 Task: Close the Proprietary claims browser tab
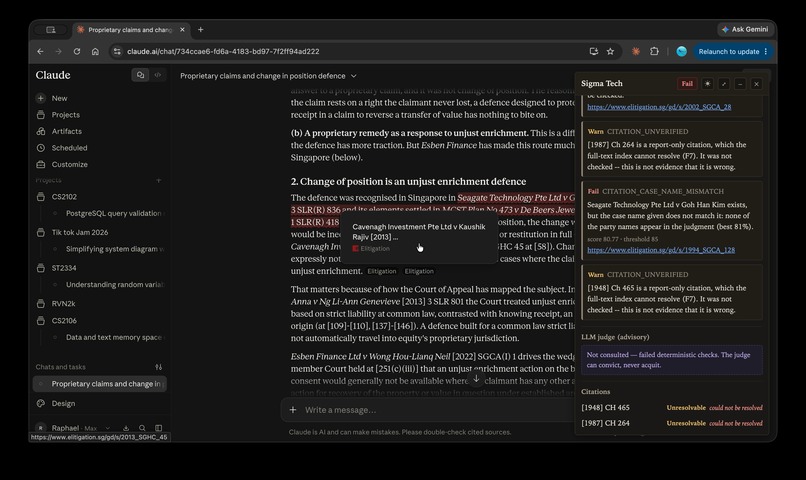182,30
